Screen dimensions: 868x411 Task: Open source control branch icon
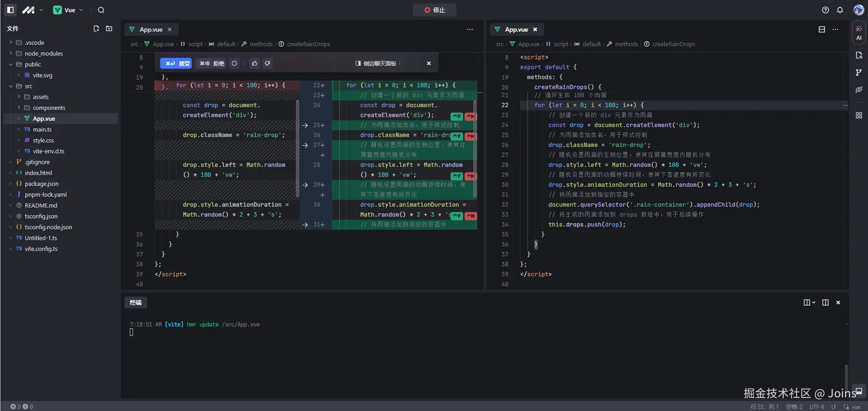coord(859,72)
